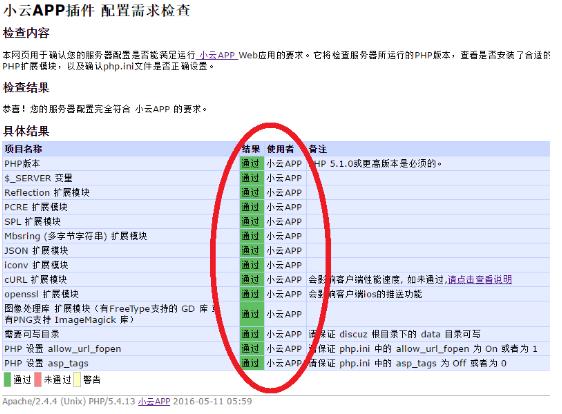This screenshot has width=562, height=414.
Task: Click the note about allow_url_fopen 为 On
Action: tap(423, 349)
